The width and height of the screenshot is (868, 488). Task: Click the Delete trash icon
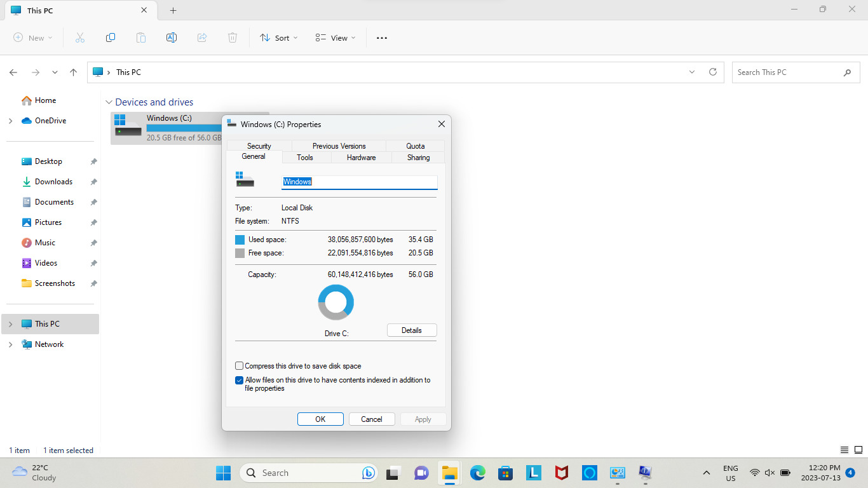(x=233, y=38)
